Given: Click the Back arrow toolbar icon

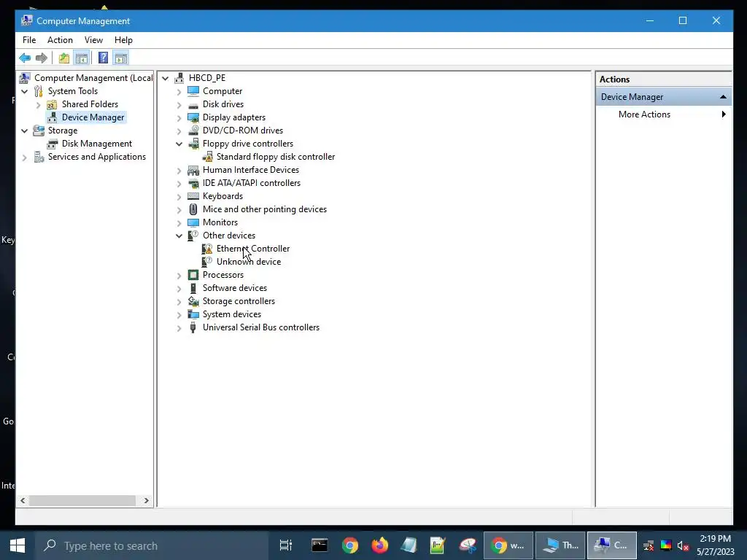Looking at the screenshot, I should (25, 58).
